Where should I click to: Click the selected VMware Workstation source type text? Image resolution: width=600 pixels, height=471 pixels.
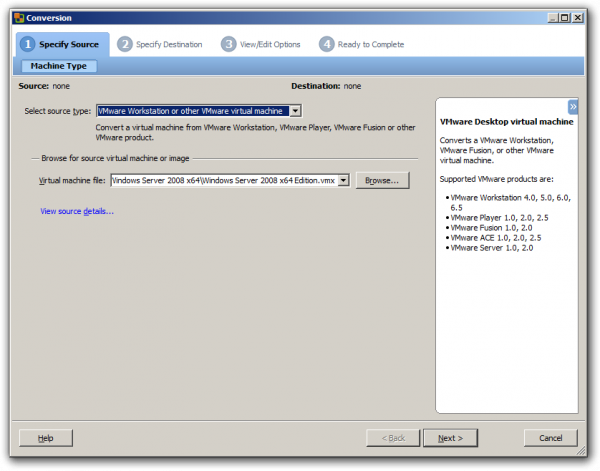point(193,111)
